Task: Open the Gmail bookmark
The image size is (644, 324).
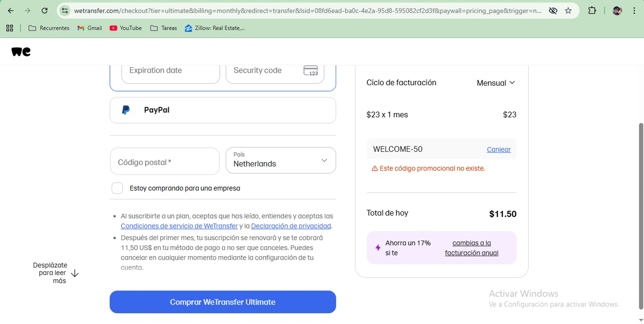Action: pyautogui.click(x=90, y=28)
